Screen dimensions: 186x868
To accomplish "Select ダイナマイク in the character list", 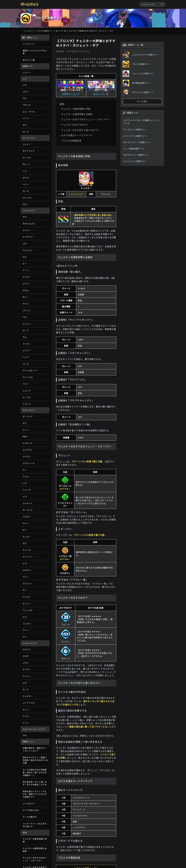I will click(x=35, y=151).
